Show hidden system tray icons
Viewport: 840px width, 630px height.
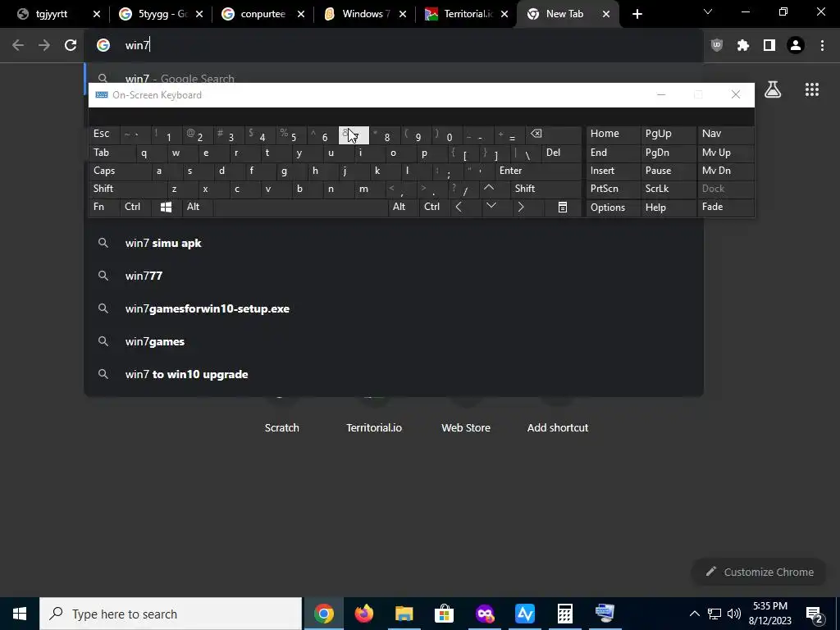[x=694, y=614]
